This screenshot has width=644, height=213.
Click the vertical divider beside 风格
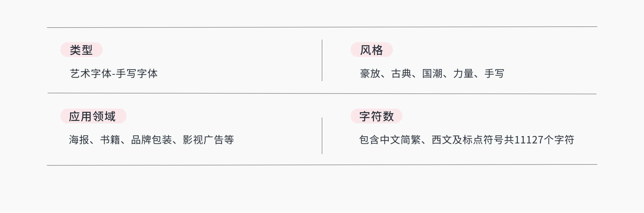[322, 60]
